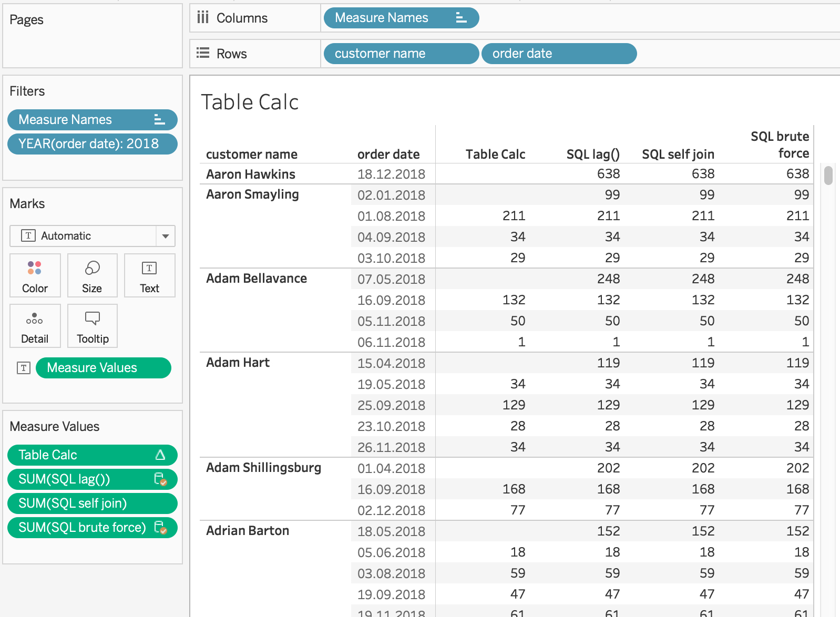Click the Marks card label
The width and height of the screenshot is (840, 617).
point(27,203)
